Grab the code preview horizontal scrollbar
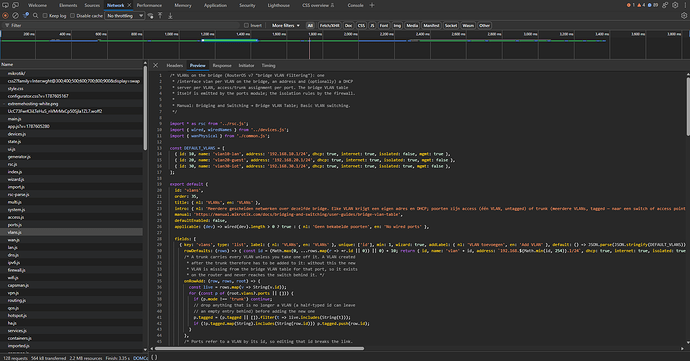Image resolution: width=690 pixels, height=361 pixels. click(260, 349)
